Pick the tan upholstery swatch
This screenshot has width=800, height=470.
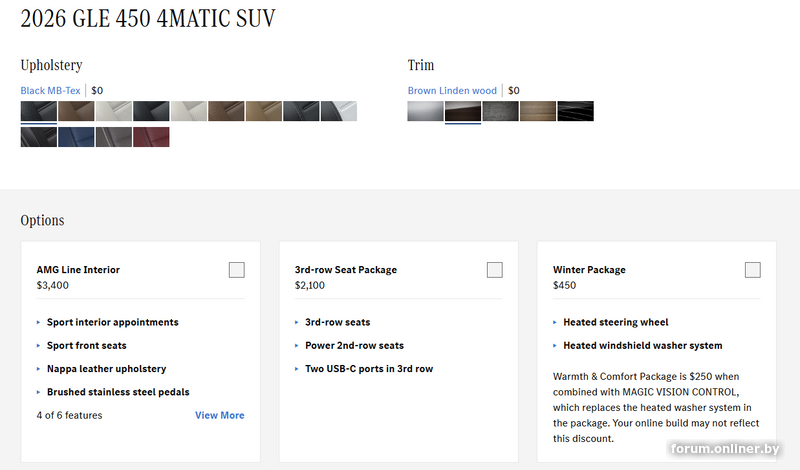coord(264,111)
